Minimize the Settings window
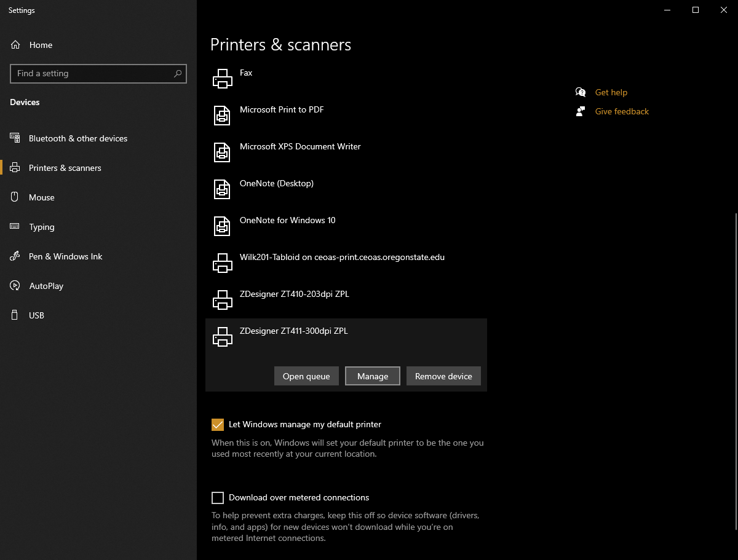The image size is (738, 560). [x=667, y=10]
